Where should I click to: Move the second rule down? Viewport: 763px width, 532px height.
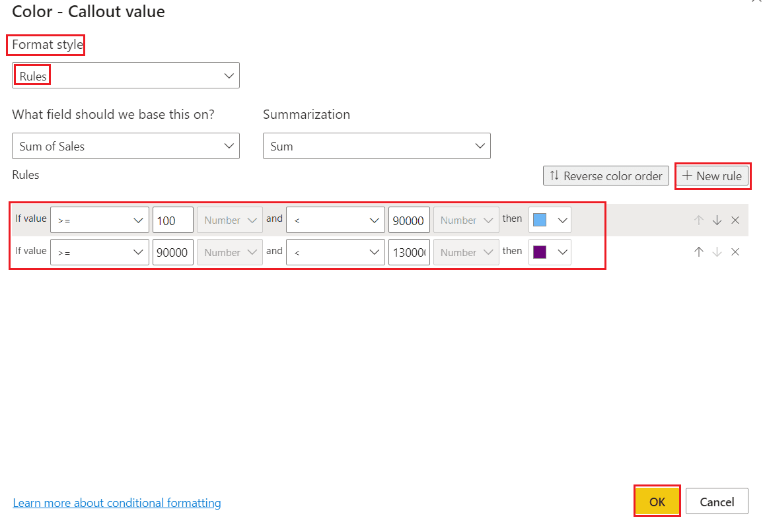coord(717,251)
